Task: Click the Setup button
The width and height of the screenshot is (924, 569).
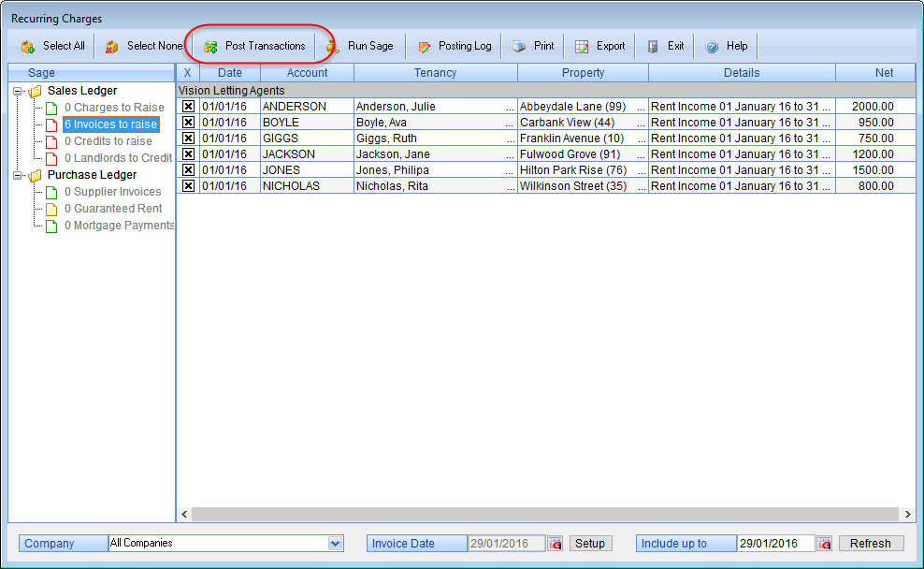Action: click(590, 544)
